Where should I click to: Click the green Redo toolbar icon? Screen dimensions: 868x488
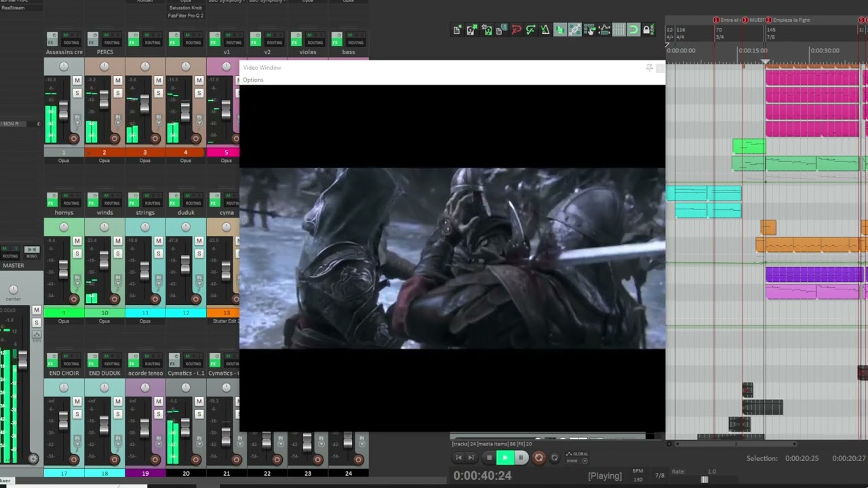point(530,30)
